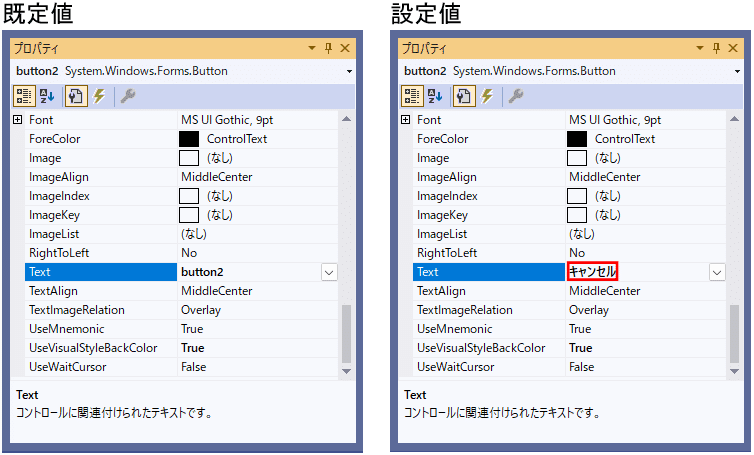This screenshot has width=754, height=455.
Task: Click wrench Property Pages icon in right panel
Action: pos(515,96)
